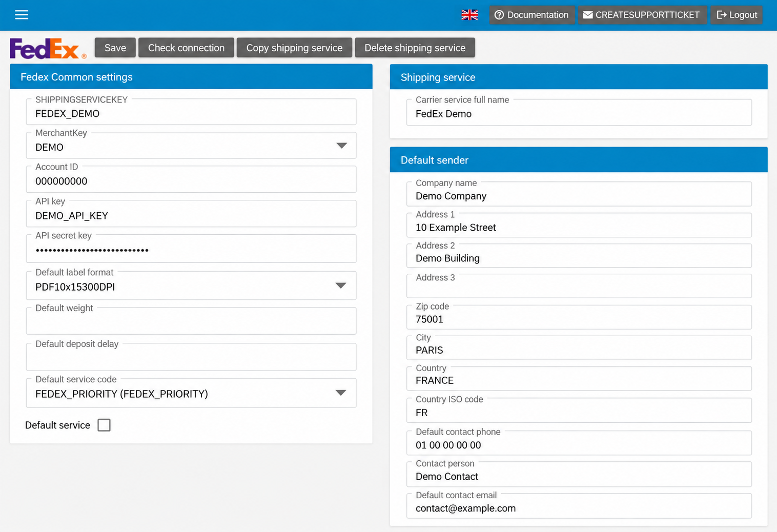Click the Default service label text
Viewport: 777px width, 532px height.
57,425
